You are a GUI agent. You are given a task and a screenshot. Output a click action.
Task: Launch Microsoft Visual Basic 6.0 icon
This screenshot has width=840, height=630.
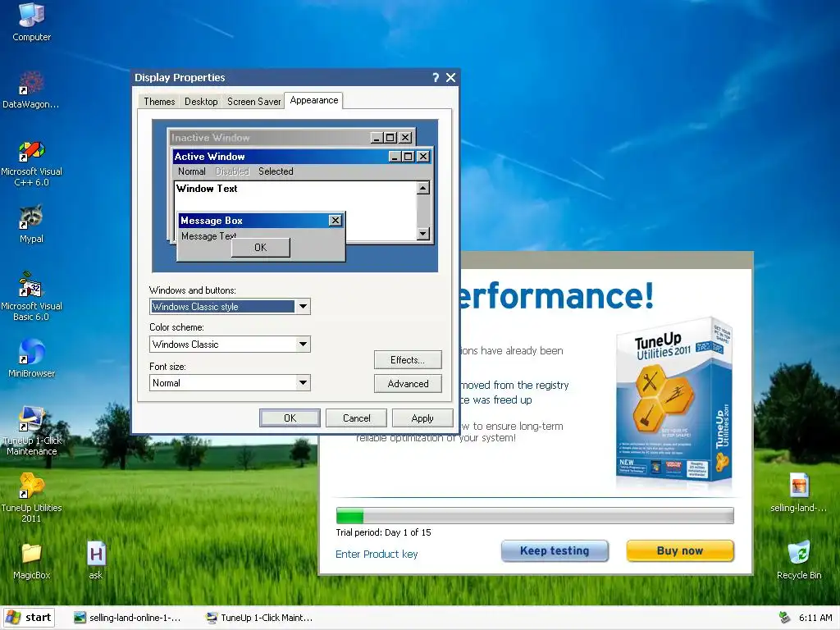[x=31, y=296]
